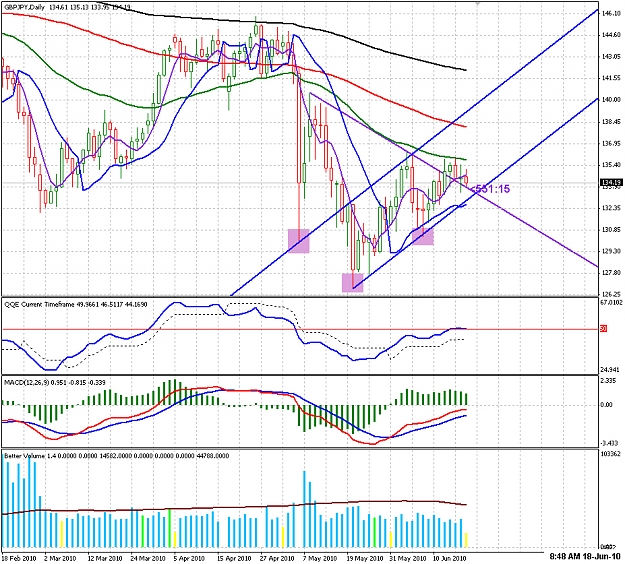Click the 67.0102 QQE scale value

point(611,303)
